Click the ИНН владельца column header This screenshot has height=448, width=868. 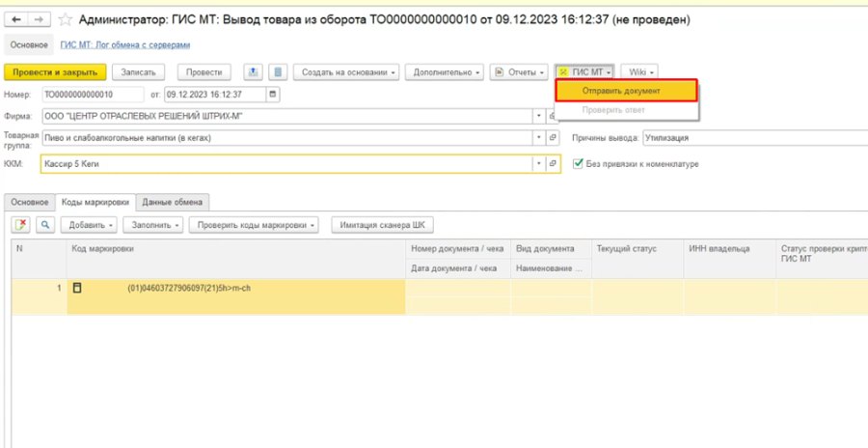click(x=731, y=259)
